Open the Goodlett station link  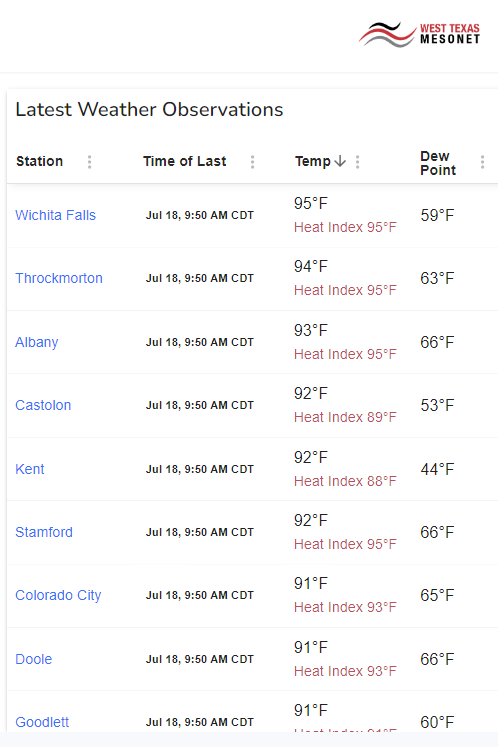coord(42,722)
